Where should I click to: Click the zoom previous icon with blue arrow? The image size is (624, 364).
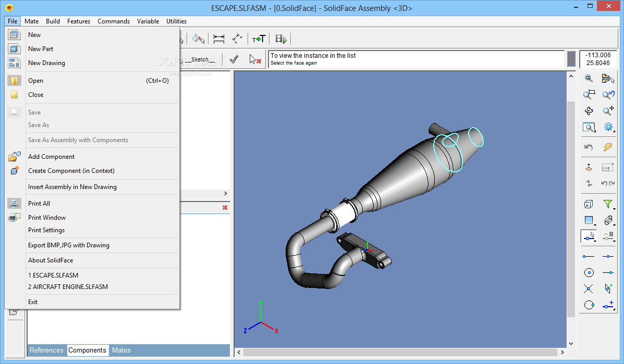coord(608,95)
